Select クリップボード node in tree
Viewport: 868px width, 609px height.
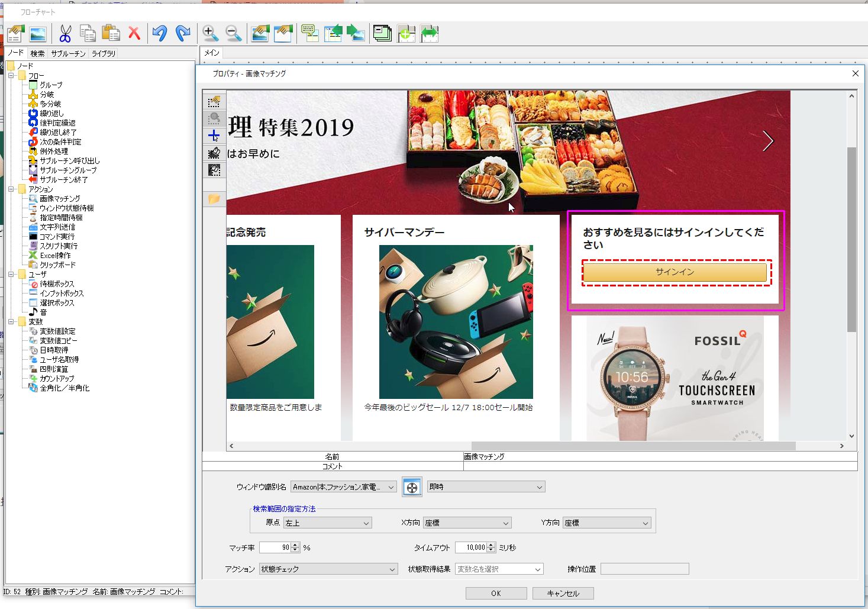pos(57,265)
